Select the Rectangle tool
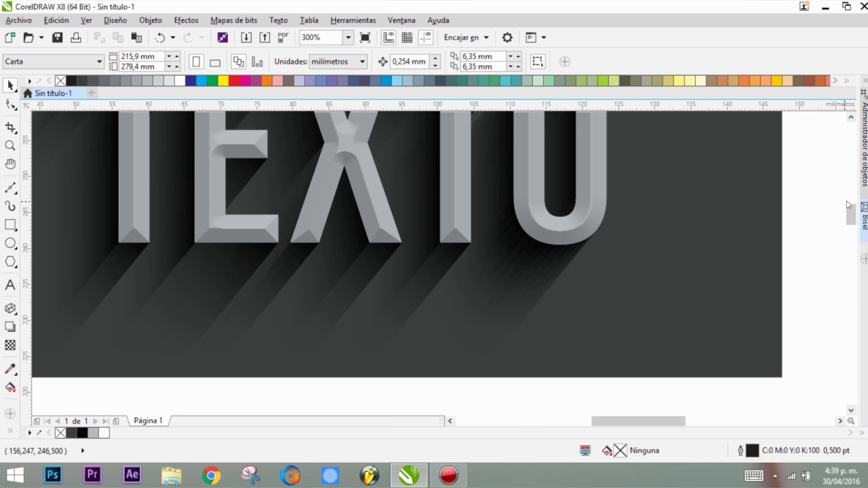This screenshot has width=868, height=488. [x=10, y=224]
